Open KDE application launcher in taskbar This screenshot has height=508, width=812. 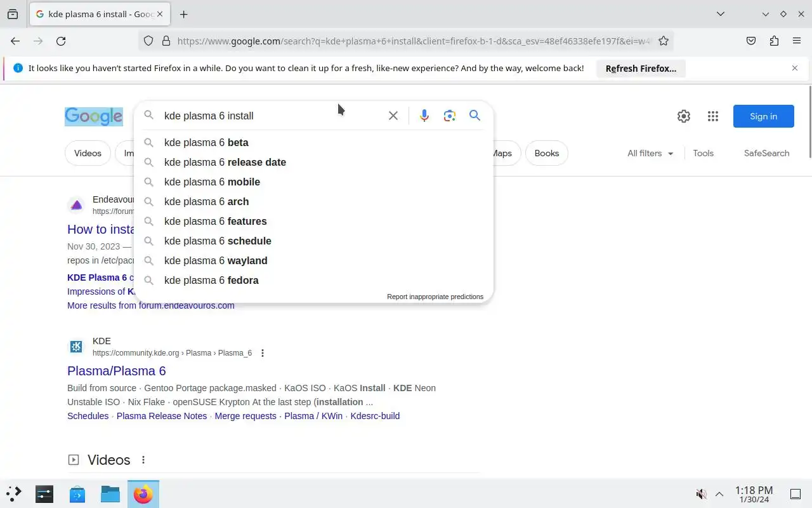[x=14, y=493]
